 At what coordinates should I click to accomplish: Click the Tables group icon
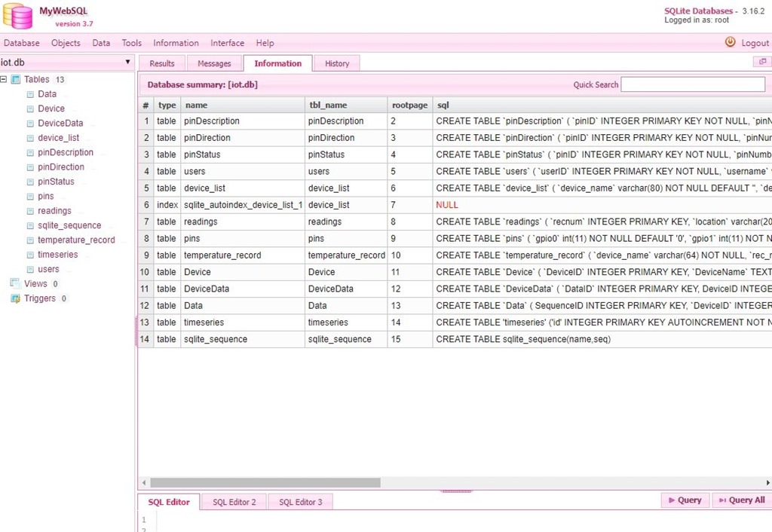(x=16, y=80)
